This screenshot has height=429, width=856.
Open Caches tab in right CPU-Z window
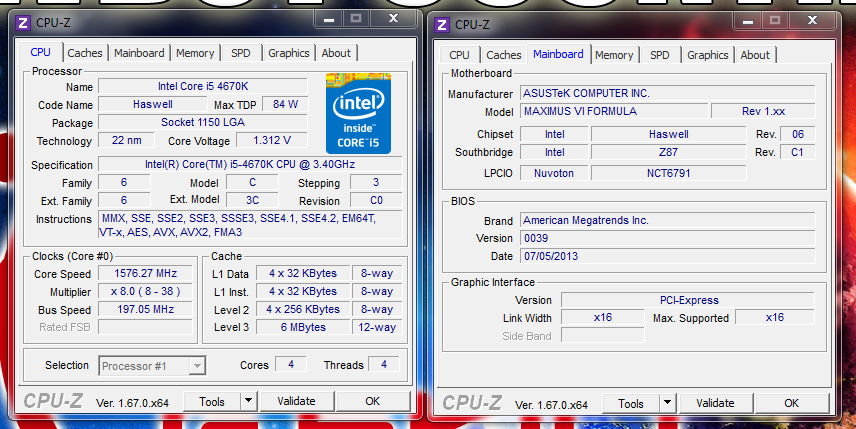(503, 55)
